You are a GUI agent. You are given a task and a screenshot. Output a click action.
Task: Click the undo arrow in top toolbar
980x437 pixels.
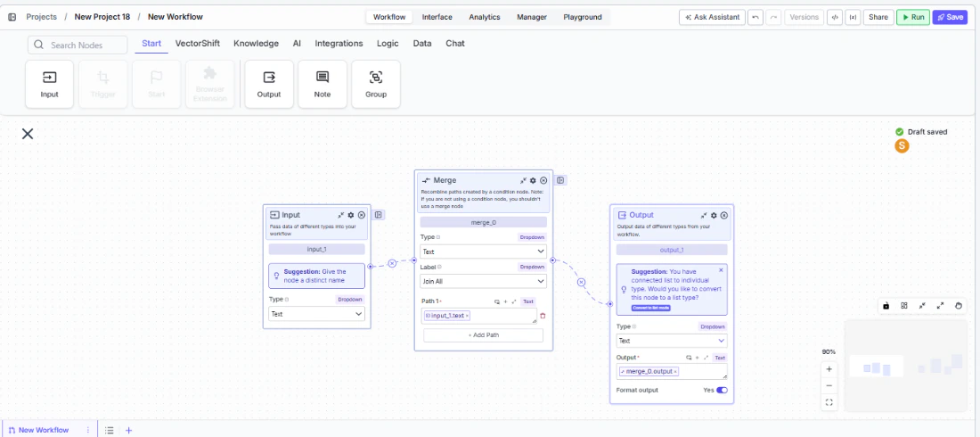(x=755, y=17)
